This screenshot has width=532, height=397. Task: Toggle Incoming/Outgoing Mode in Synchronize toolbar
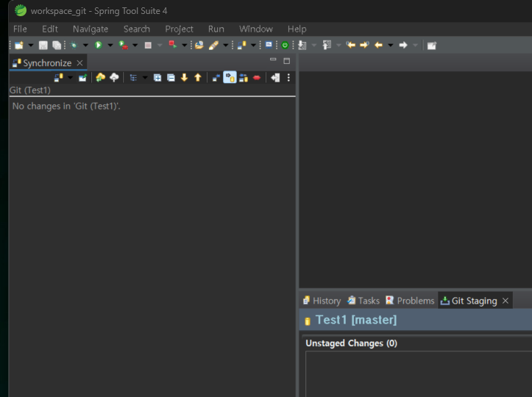(x=244, y=78)
